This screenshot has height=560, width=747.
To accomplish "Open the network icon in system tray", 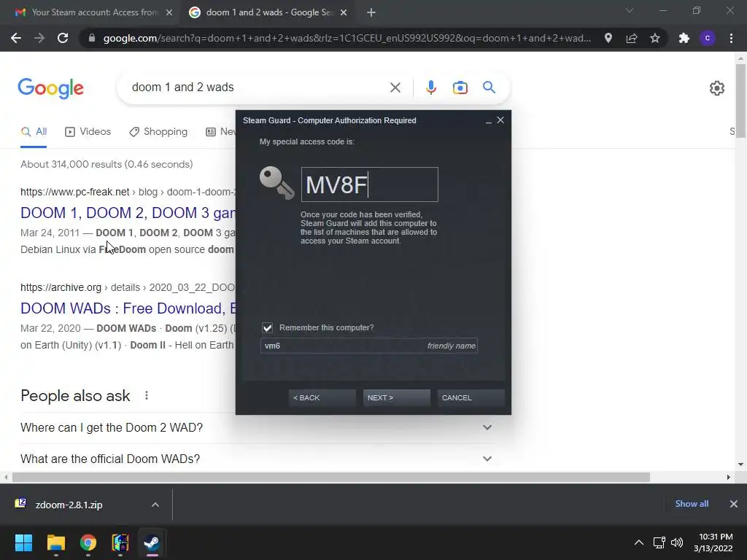I will (x=659, y=542).
